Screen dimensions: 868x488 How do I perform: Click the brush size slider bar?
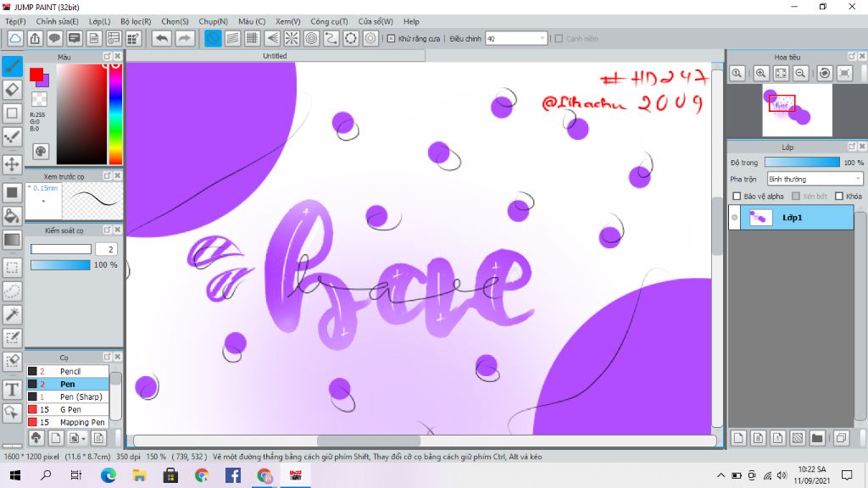pos(61,249)
